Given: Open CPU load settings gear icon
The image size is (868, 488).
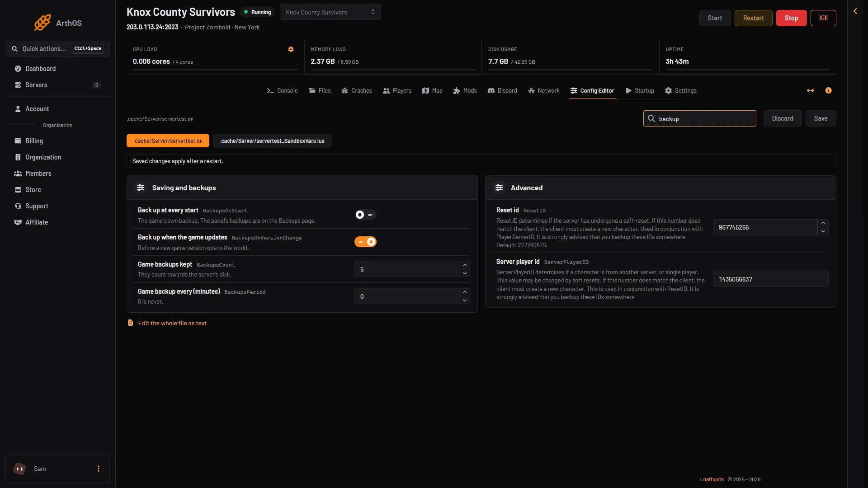Looking at the screenshot, I should pyautogui.click(x=291, y=49).
